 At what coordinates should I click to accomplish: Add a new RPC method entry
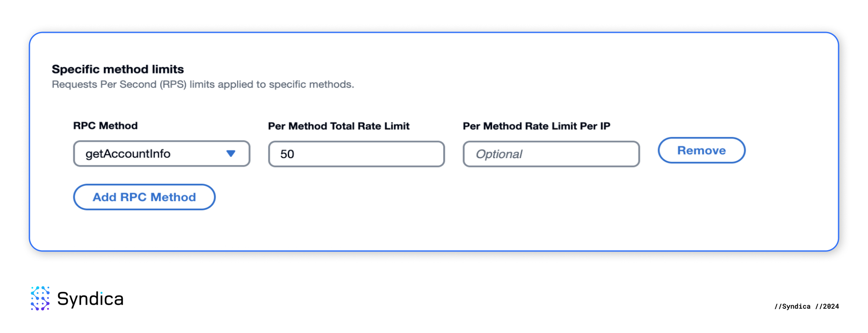click(x=144, y=197)
